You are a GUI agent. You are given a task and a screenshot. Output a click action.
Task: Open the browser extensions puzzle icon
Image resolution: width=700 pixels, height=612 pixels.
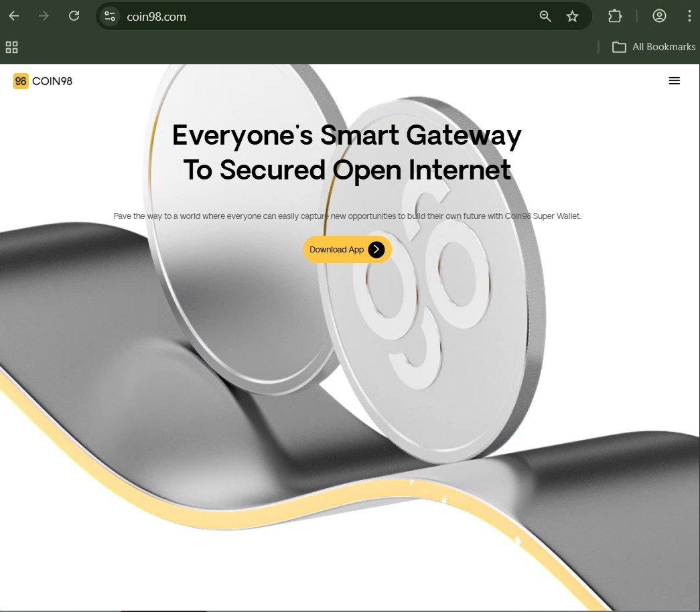pyautogui.click(x=614, y=15)
